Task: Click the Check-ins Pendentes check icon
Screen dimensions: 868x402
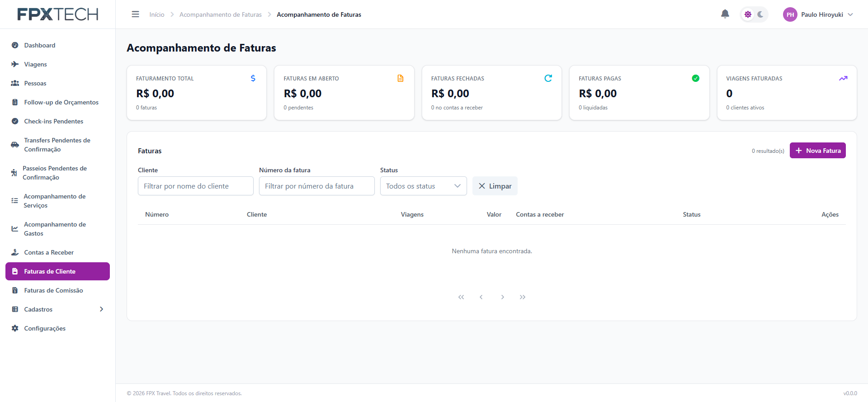Action: pyautogui.click(x=15, y=121)
